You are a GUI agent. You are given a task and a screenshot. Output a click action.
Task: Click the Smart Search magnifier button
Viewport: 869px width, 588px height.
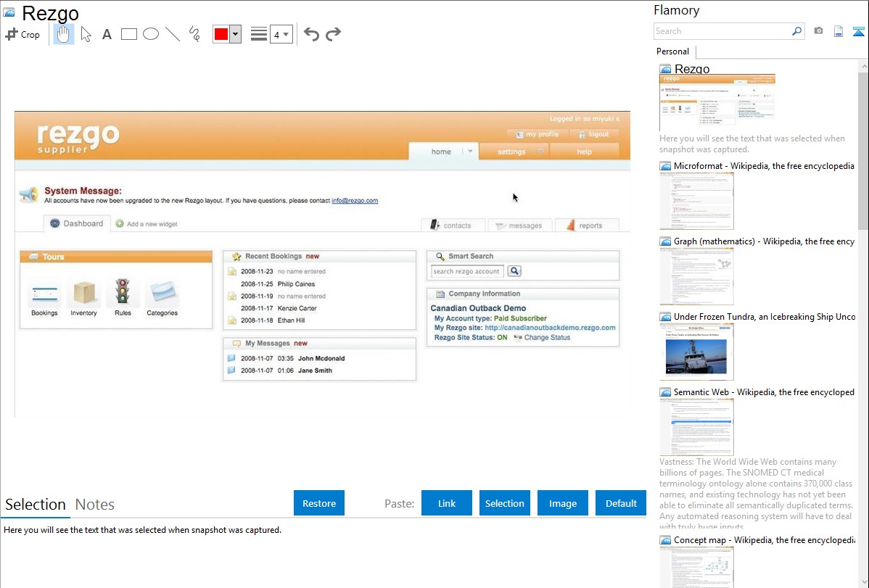coord(514,271)
